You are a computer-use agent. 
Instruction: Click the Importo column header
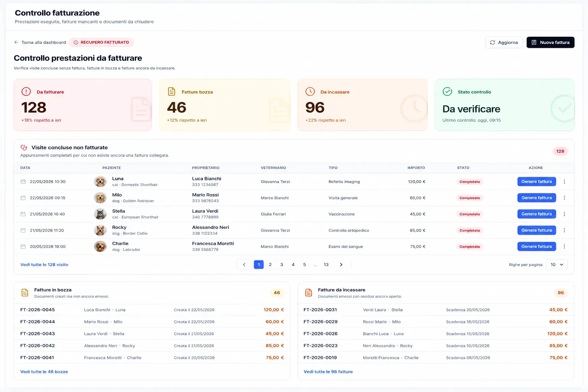point(416,168)
